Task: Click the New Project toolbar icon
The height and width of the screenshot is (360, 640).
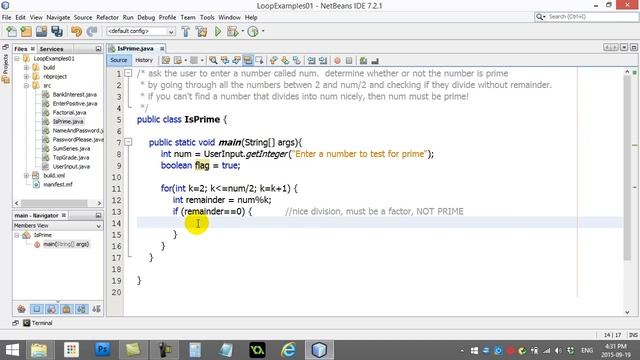Action: [x=26, y=31]
